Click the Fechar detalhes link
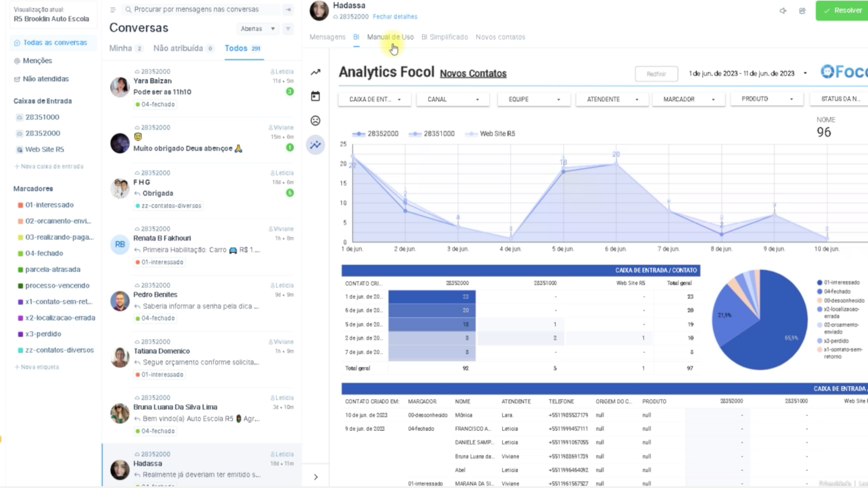Viewport: 868px width, 488px height. [395, 16]
